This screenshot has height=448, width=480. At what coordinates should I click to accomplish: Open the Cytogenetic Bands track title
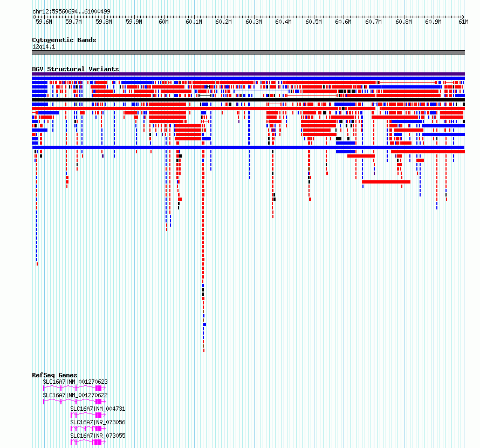pyautogui.click(x=64, y=40)
